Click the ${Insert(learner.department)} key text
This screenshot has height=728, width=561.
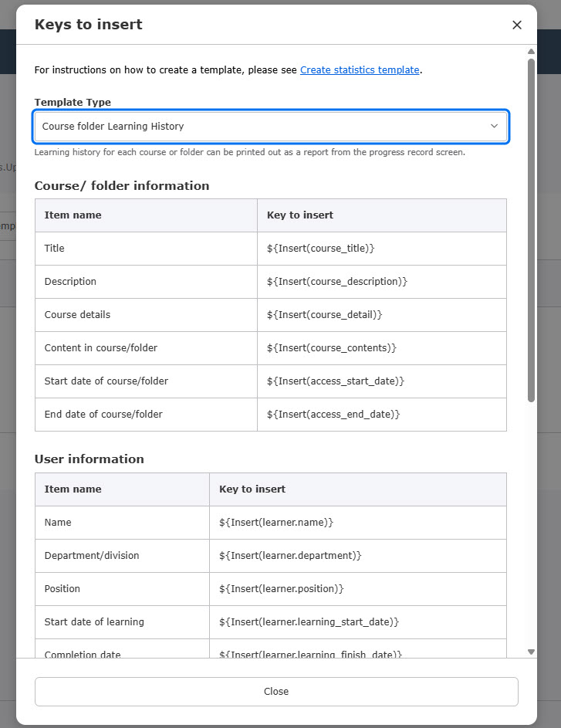pos(290,556)
